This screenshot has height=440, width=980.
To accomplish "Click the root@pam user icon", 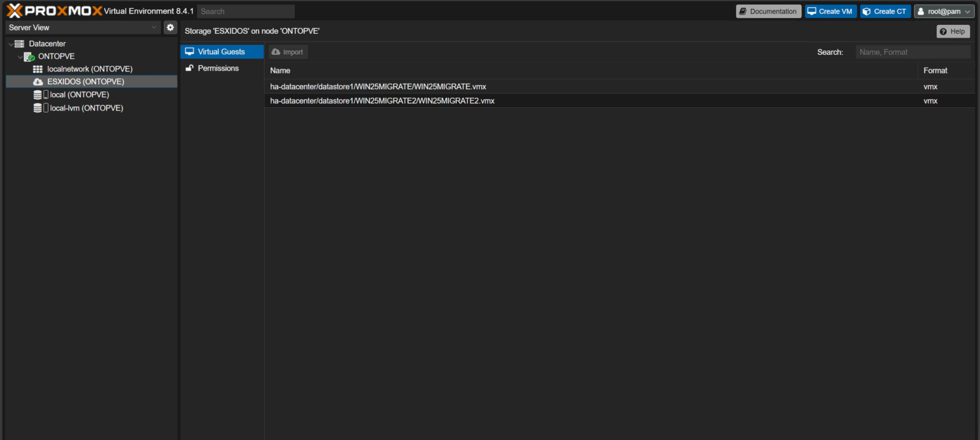I will tap(921, 11).
